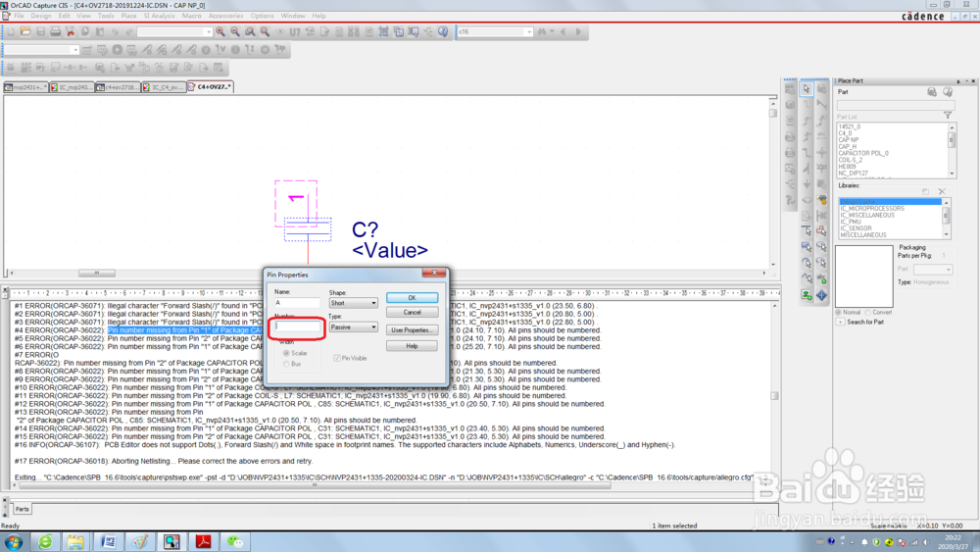Select IC_SENSOR in the Libraries list
The width and height of the screenshot is (980, 552).
(856, 228)
